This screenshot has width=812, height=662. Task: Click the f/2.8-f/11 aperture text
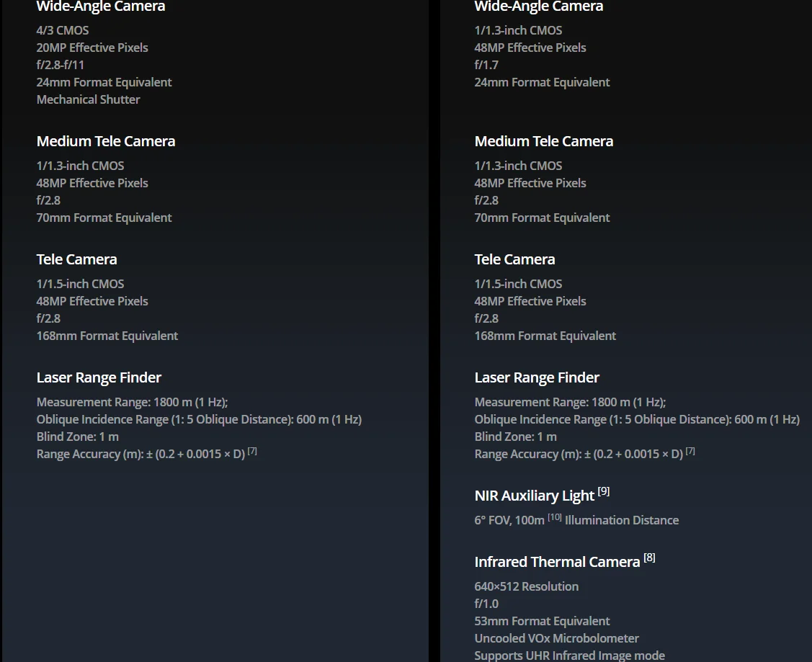tap(61, 65)
